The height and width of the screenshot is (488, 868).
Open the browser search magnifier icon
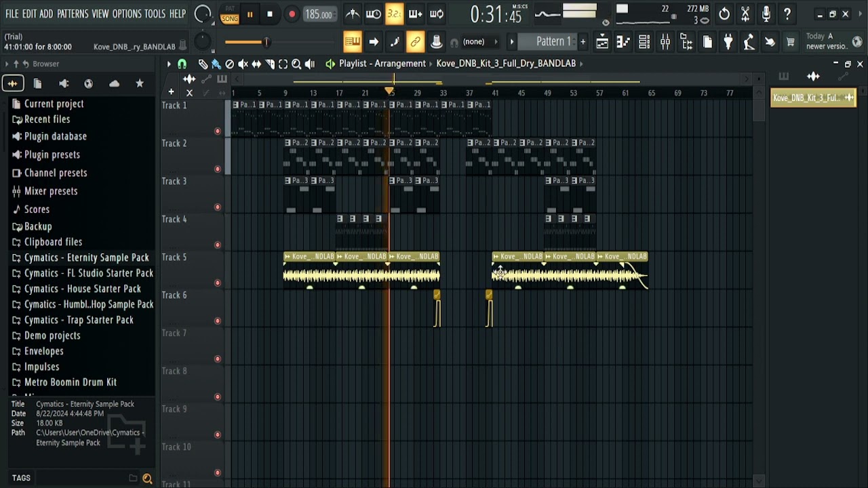point(147,479)
